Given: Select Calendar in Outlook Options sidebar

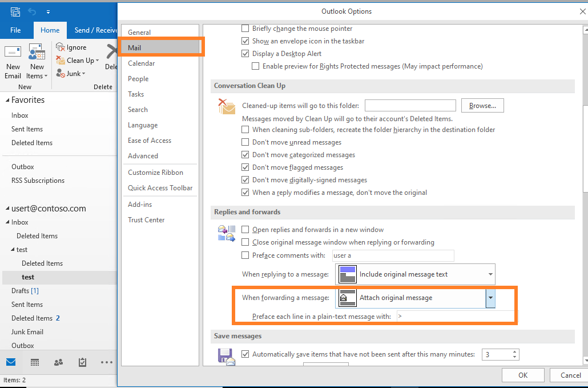Looking at the screenshot, I should pyautogui.click(x=160, y=63).
